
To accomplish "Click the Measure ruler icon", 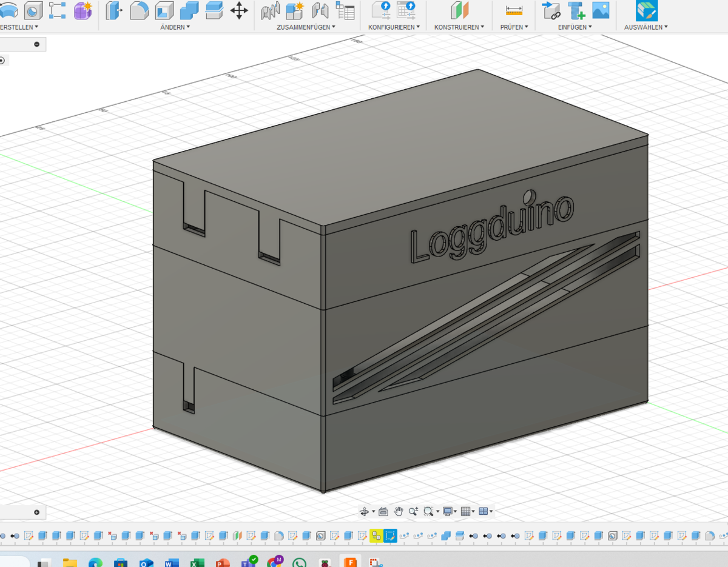I will coord(514,10).
